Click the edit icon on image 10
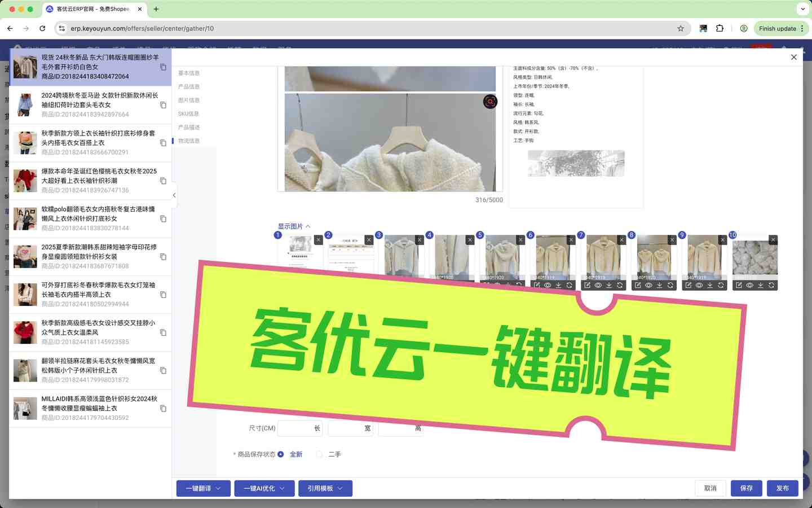812x508 pixels. [739, 286]
